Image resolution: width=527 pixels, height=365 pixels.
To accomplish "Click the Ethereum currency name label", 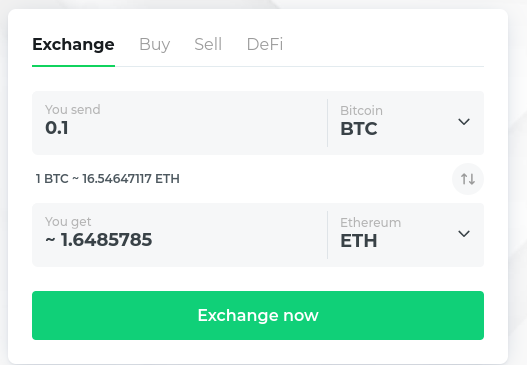I will pos(370,222).
